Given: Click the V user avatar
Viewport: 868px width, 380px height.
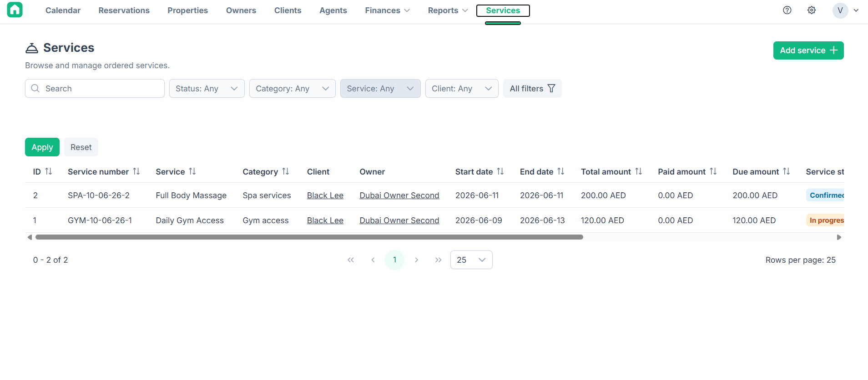Looking at the screenshot, I should [840, 10].
